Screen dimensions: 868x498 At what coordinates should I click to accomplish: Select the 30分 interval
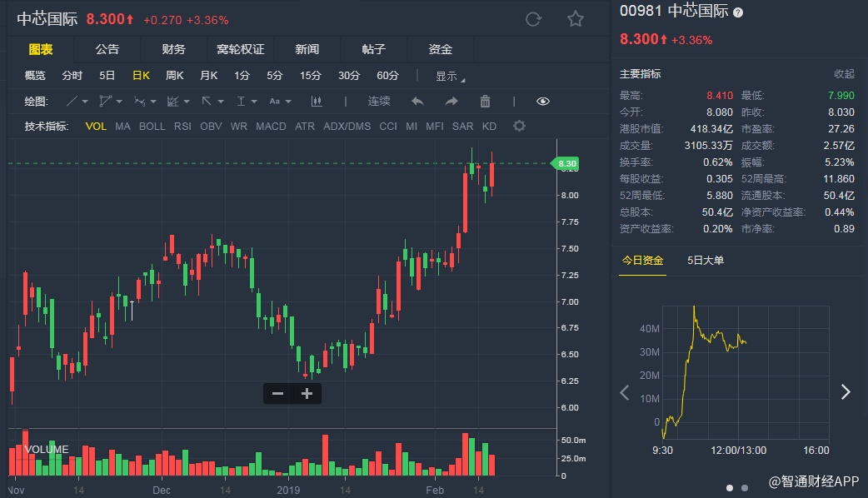click(x=349, y=75)
